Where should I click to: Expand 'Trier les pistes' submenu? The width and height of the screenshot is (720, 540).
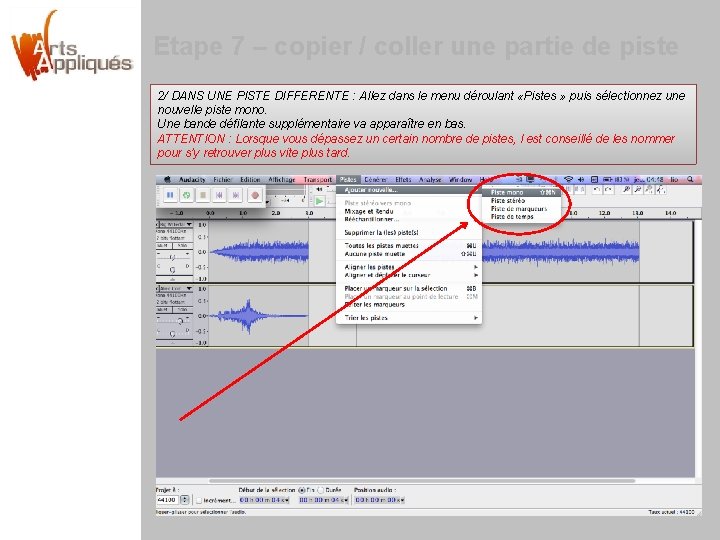409,318
